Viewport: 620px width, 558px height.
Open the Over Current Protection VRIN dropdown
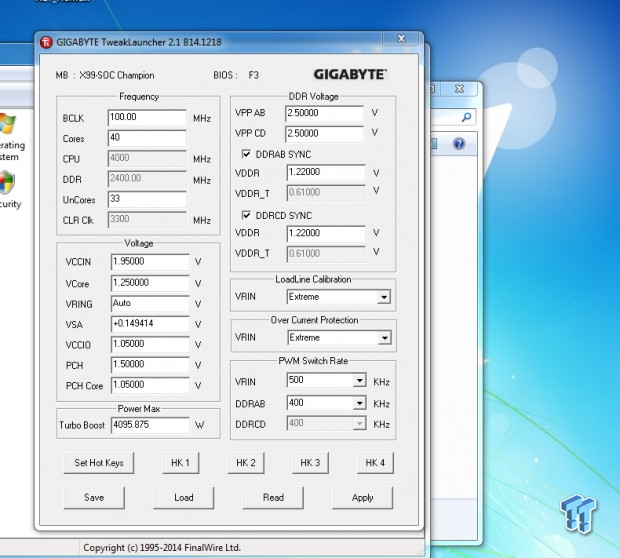click(x=384, y=338)
